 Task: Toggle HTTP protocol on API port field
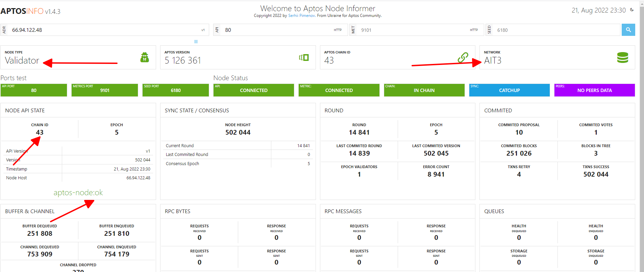point(338,30)
